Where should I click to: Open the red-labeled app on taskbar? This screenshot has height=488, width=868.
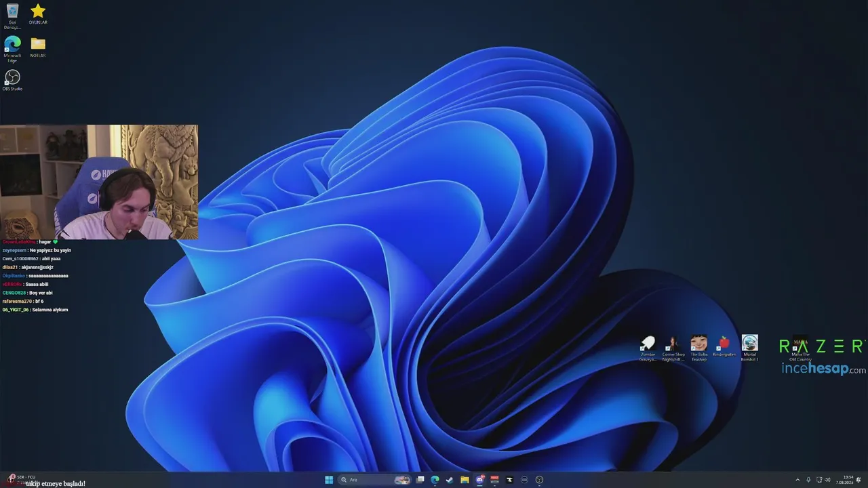[494, 480]
